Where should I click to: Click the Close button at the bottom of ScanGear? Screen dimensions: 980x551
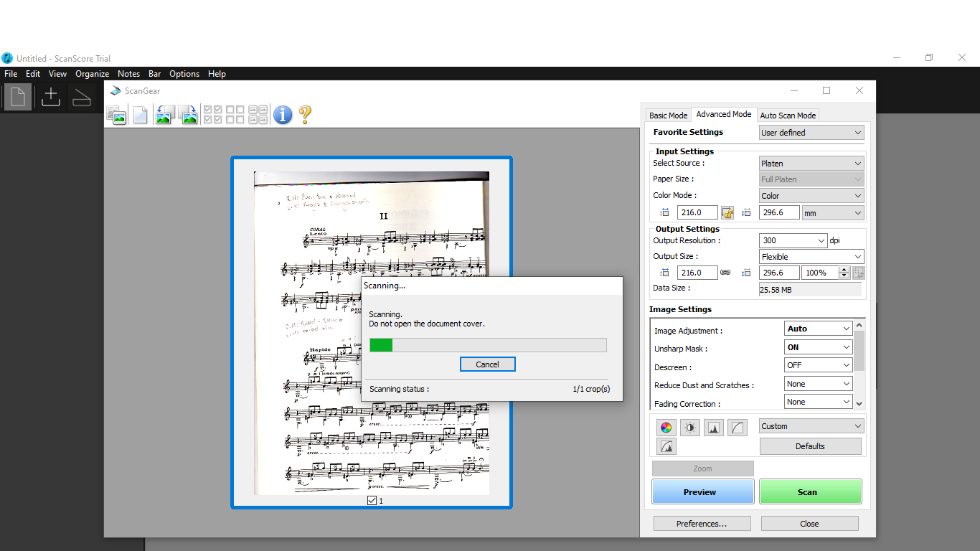[809, 524]
